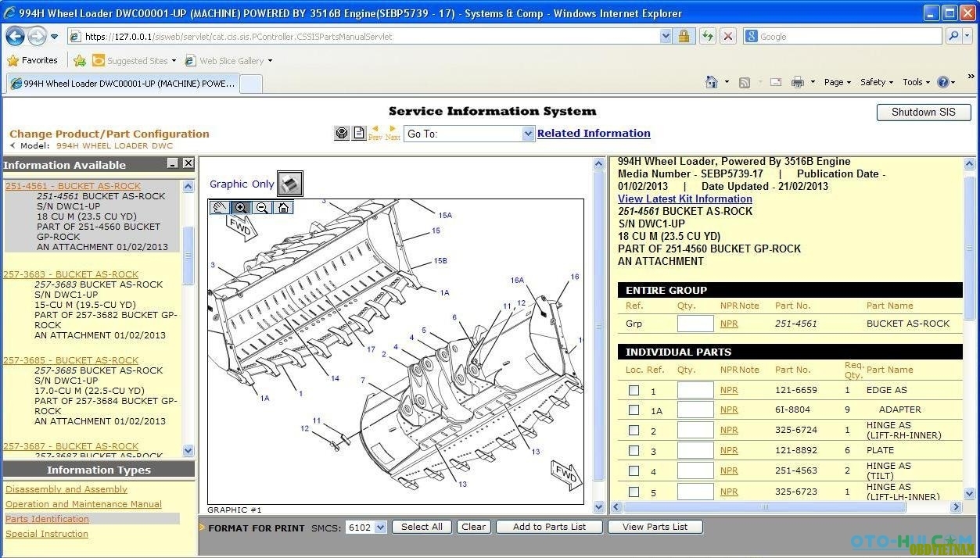Viewport: 980px width, 558px height.
Task: Open the SMCS 6102 dropdown
Action: (367, 528)
